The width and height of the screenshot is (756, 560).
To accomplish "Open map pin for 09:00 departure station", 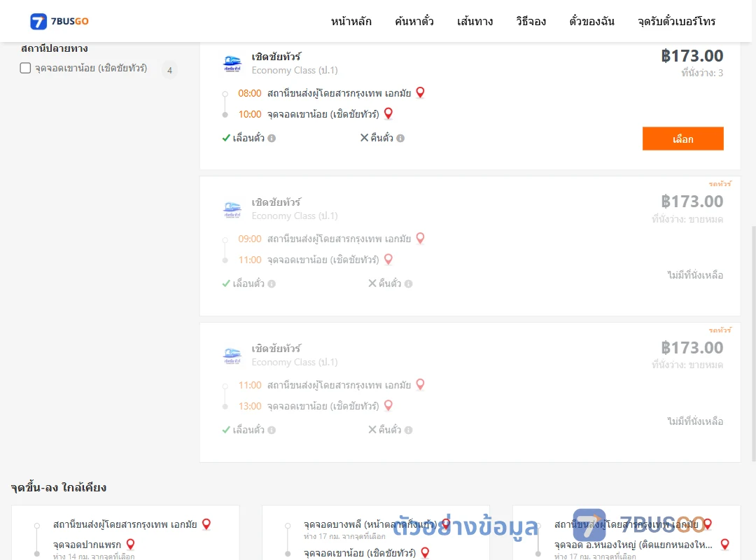I will 421,238.
